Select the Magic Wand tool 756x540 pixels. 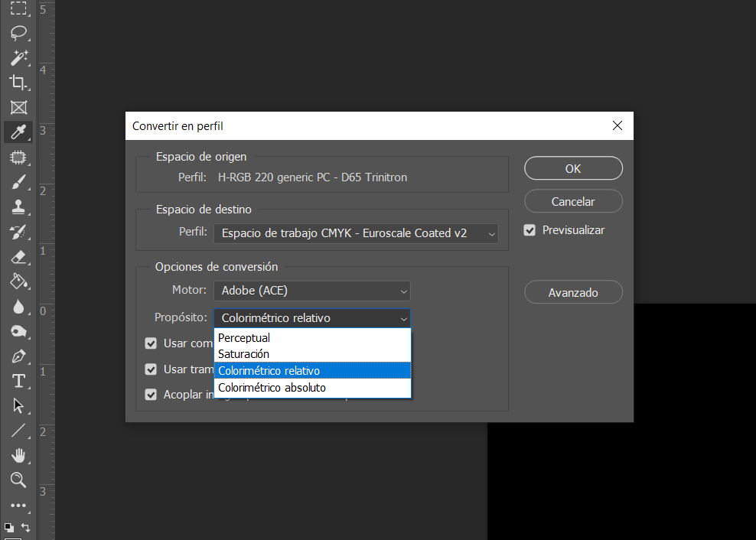(18, 58)
